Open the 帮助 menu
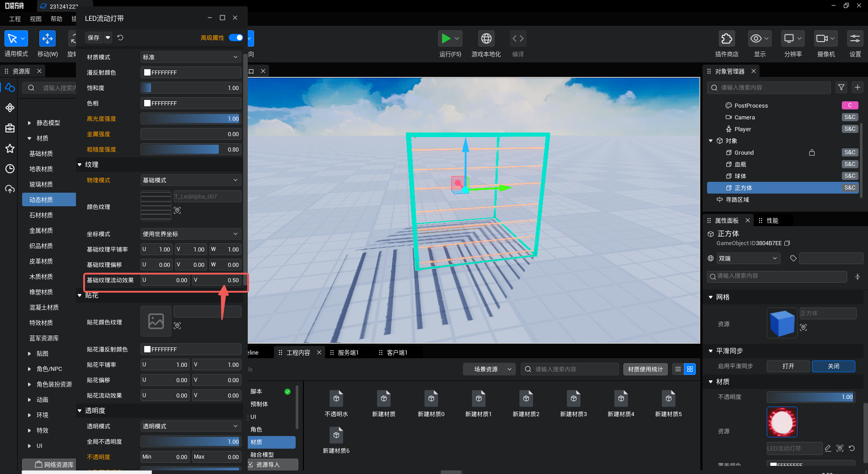Image resolution: width=868 pixels, height=474 pixels. click(57, 19)
